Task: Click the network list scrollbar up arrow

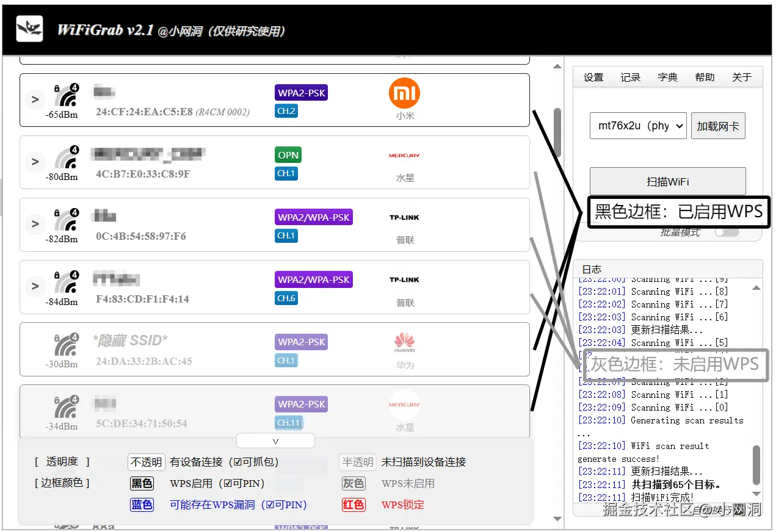Action: point(557,66)
